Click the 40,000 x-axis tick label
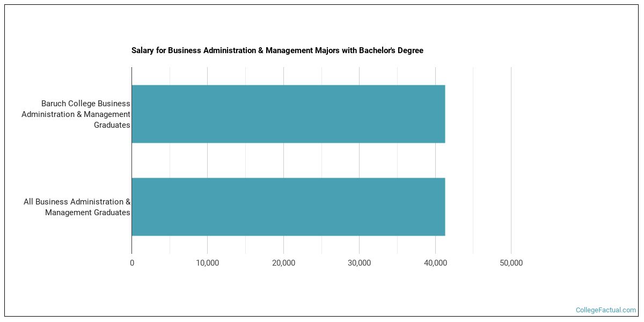The height and width of the screenshot is (322, 644). (435, 263)
